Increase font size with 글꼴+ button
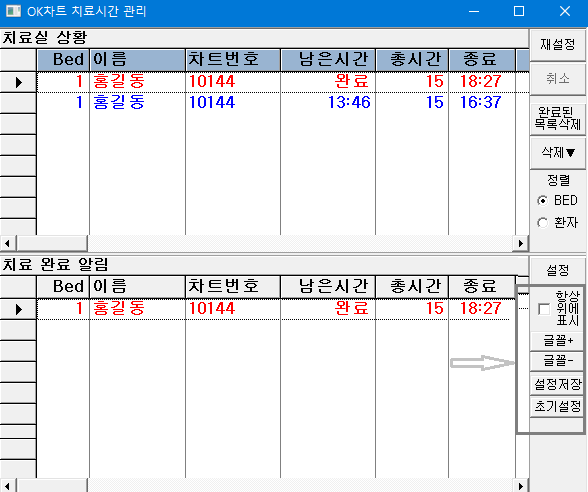This screenshot has width=588, height=492. [557, 340]
